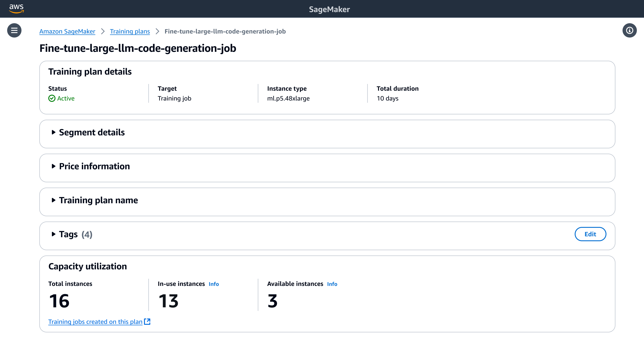Image resolution: width=644 pixels, height=352 pixels.
Task: Open the help info icon at top right
Action: click(x=629, y=30)
